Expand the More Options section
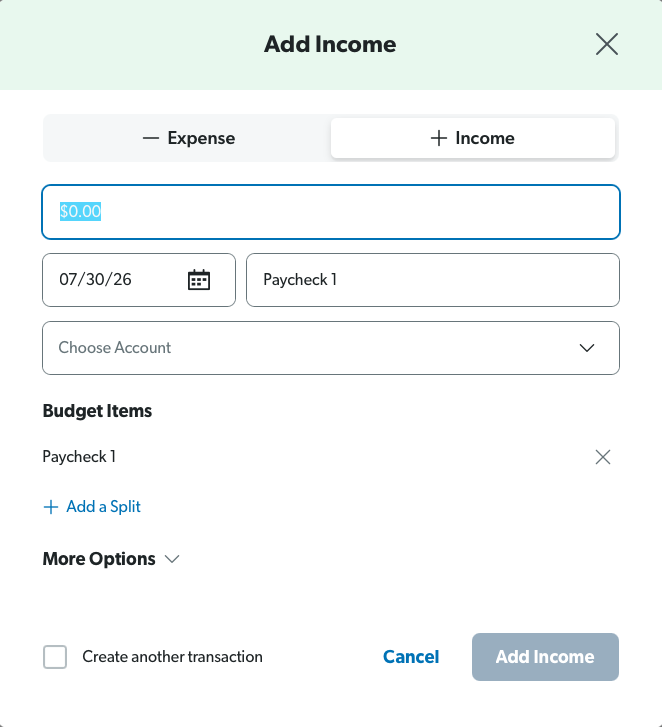Viewport: 662px width, 727px height. [111, 559]
